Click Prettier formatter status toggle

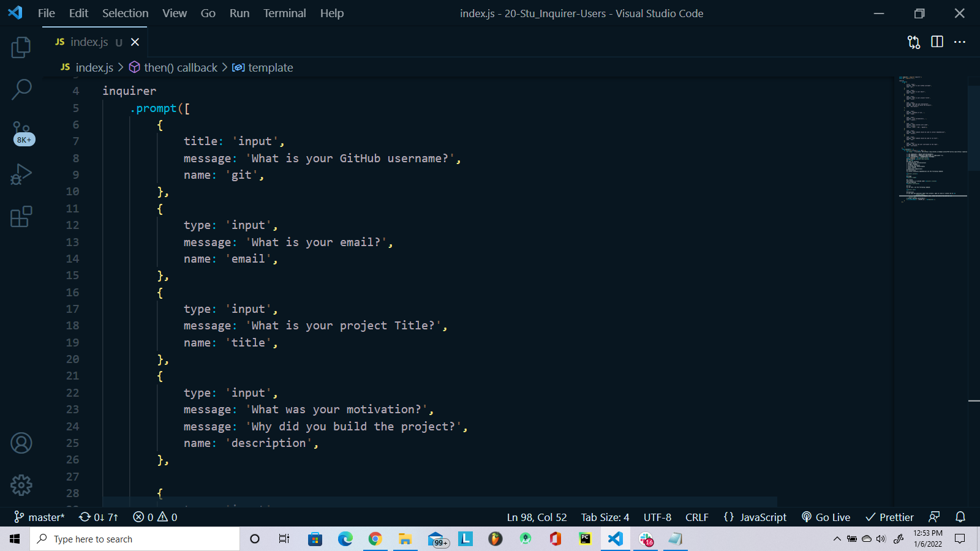coord(889,517)
